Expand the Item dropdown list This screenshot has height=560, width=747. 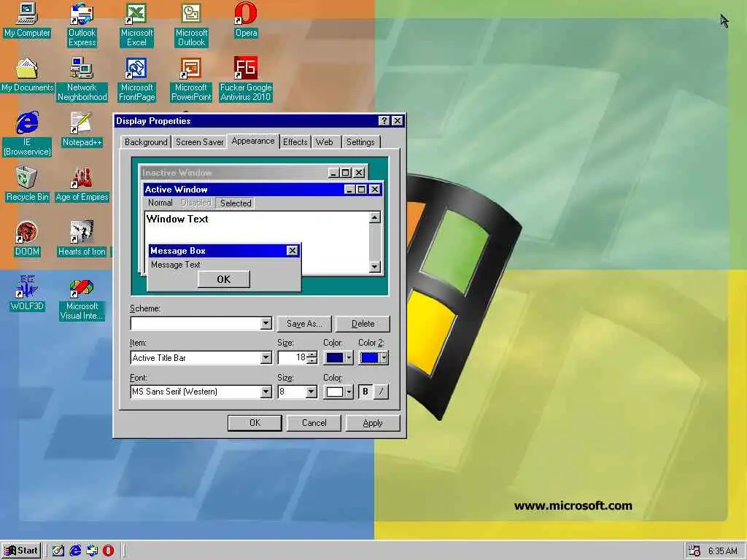(x=266, y=357)
